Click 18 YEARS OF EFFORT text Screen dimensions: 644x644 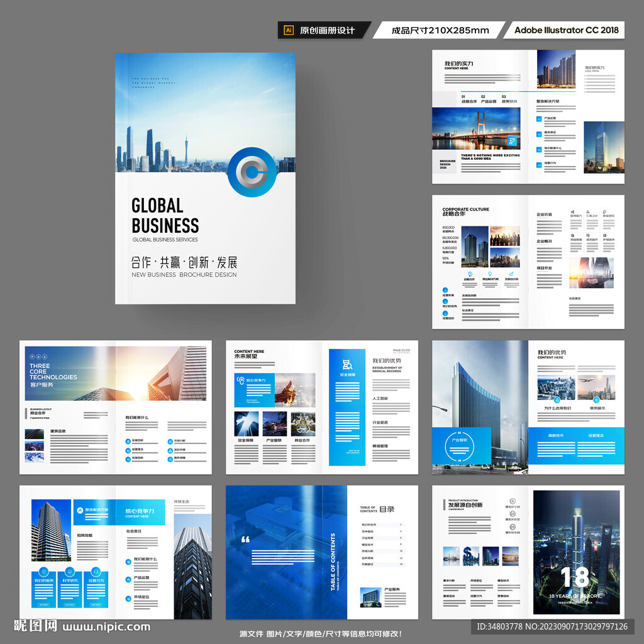point(575,596)
